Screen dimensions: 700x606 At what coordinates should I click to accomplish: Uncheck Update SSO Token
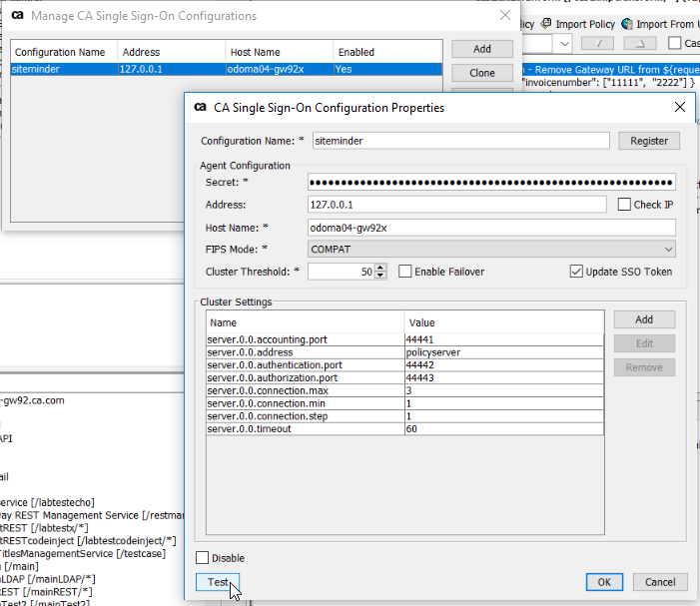point(576,272)
